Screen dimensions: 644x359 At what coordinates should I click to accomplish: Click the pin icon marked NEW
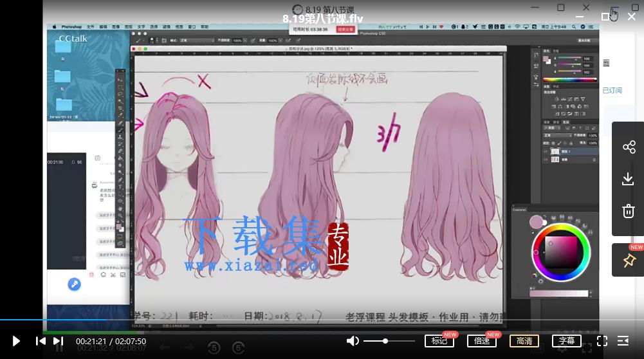click(629, 261)
